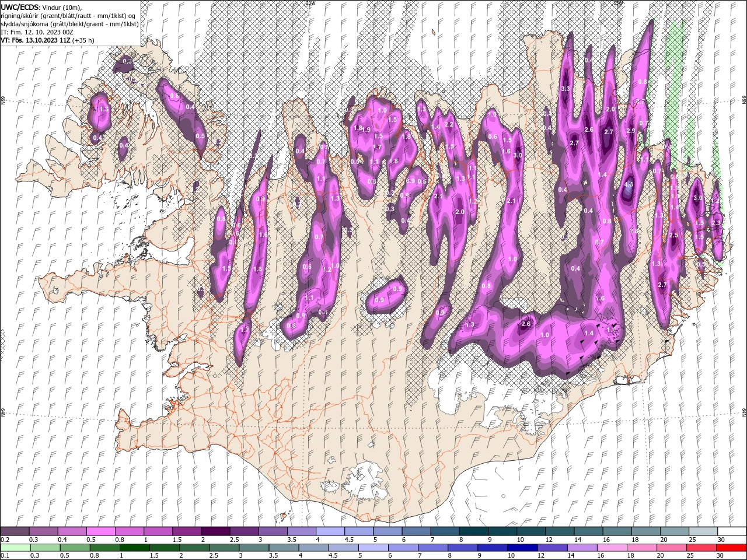The height and width of the screenshot is (560, 747).
Task: Select the 'rigning/skúrir (grænt/blátt/rautt - mm/1klst) og' line
Action: 68,15
